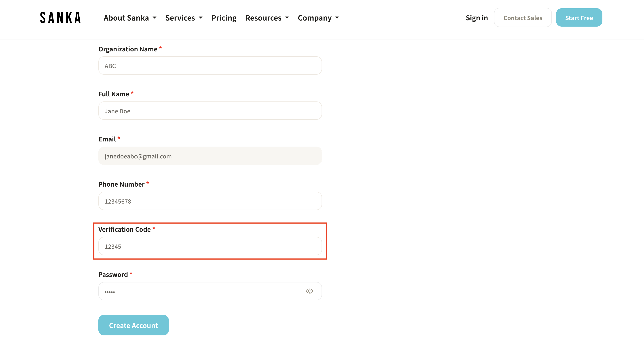Viewport: 644px width, 343px height.
Task: Open the Services dropdown menu
Action: [x=184, y=18]
